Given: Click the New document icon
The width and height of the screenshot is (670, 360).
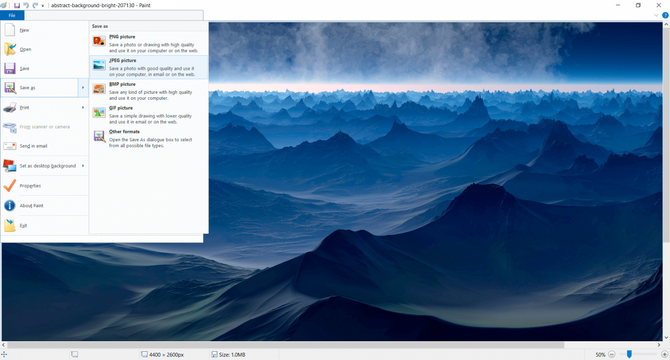Looking at the screenshot, I should click(x=10, y=30).
